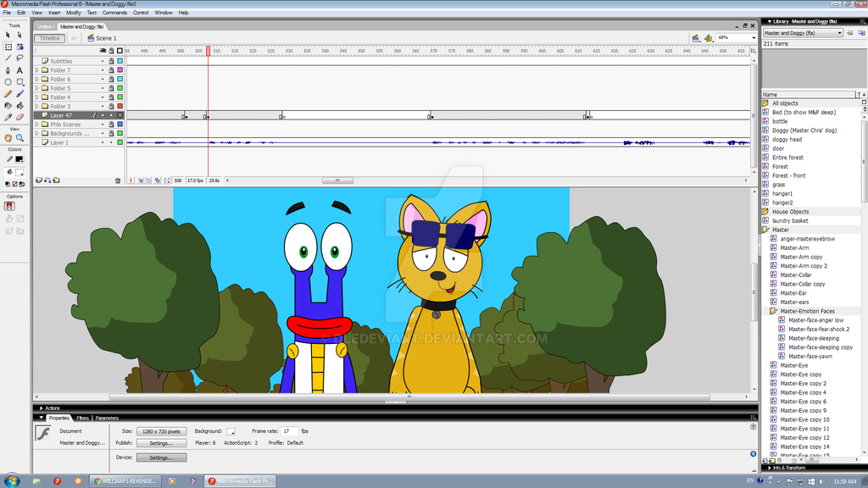The image size is (868, 488).
Task: Switch to the Parameters tab
Action: point(107,419)
